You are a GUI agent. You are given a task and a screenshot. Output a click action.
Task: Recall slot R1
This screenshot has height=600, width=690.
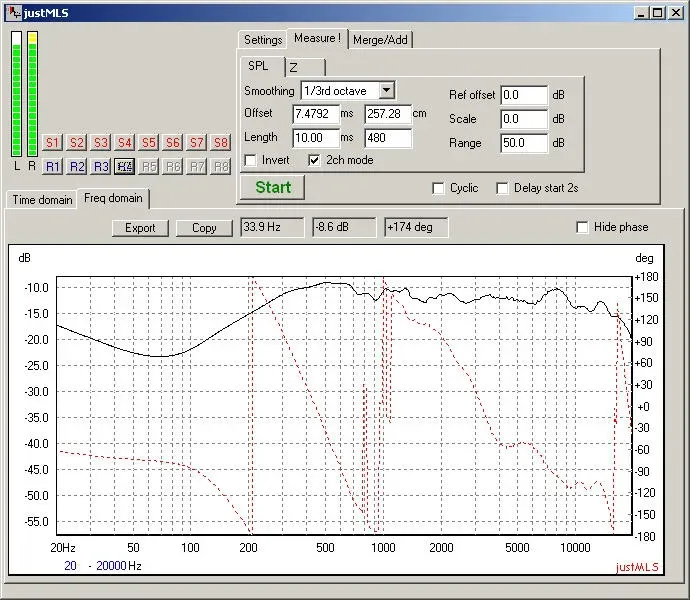[52, 166]
